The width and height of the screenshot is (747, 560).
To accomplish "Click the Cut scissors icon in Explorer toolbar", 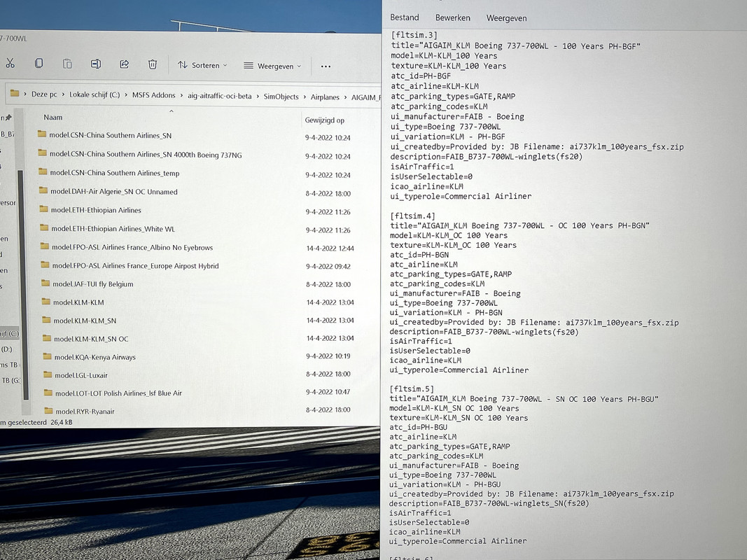I will click(x=10, y=63).
